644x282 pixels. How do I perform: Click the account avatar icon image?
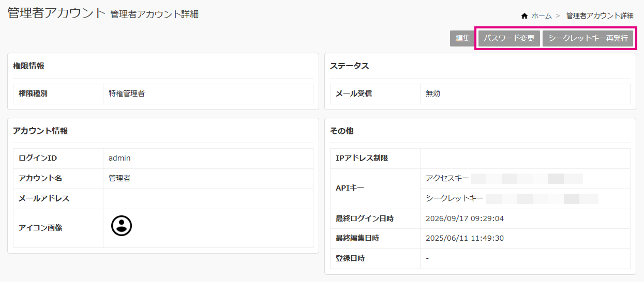[x=122, y=226]
